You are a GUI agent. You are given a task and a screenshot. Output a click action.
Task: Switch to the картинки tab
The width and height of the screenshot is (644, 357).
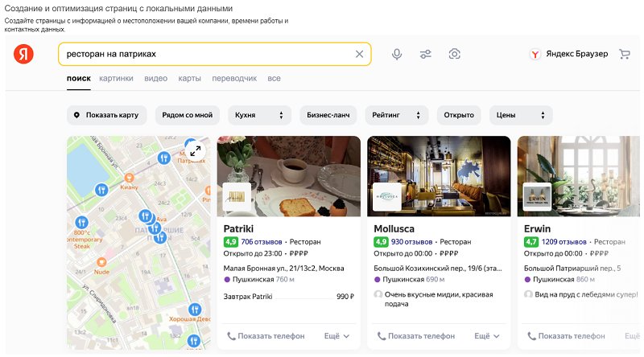(116, 78)
